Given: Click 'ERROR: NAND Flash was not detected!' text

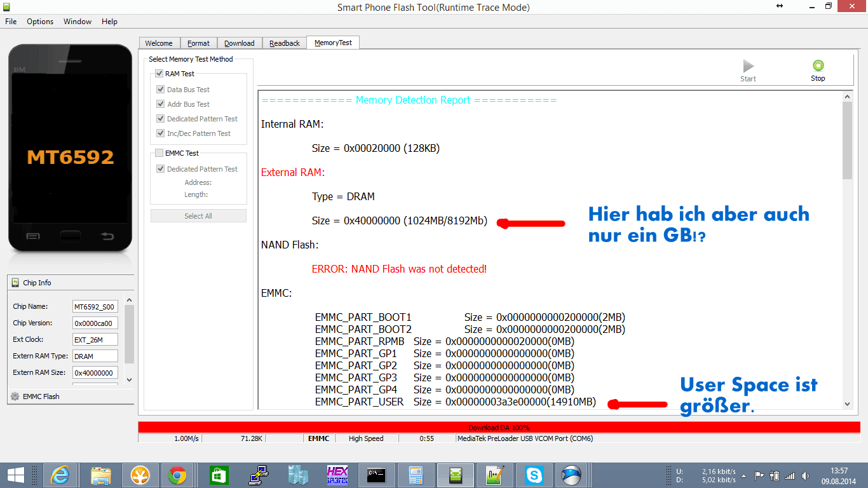Looking at the screenshot, I should tap(399, 269).
